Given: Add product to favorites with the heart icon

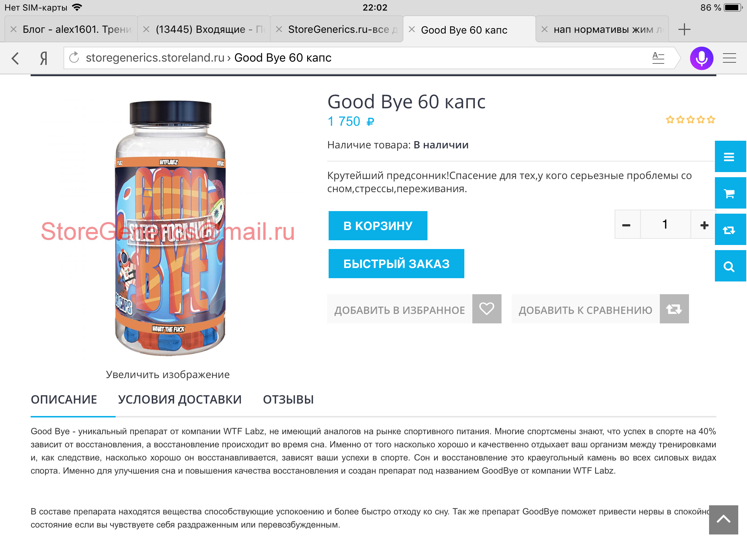Looking at the screenshot, I should (x=487, y=309).
